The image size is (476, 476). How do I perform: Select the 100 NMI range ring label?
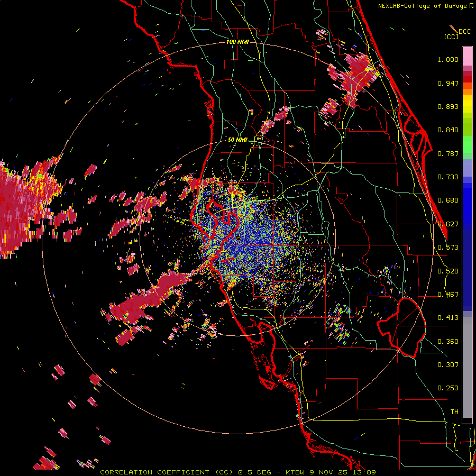pos(237,42)
